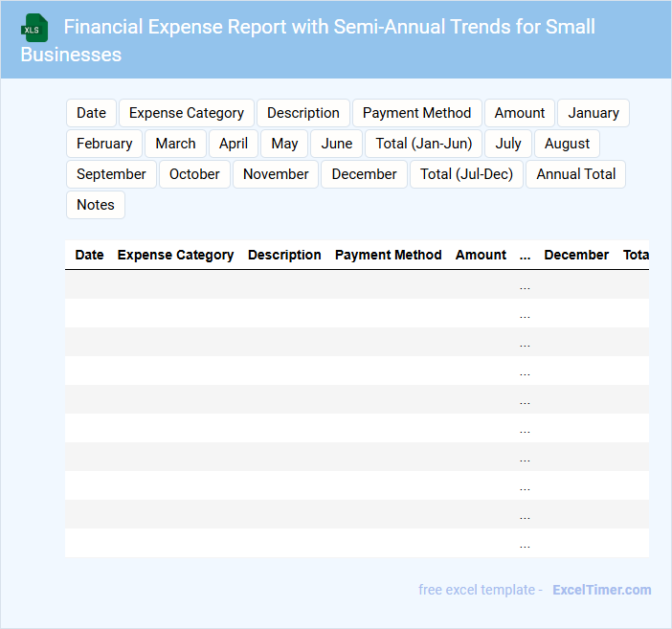Click the Financial Expense Report title
672x629 pixels.
tap(329, 27)
